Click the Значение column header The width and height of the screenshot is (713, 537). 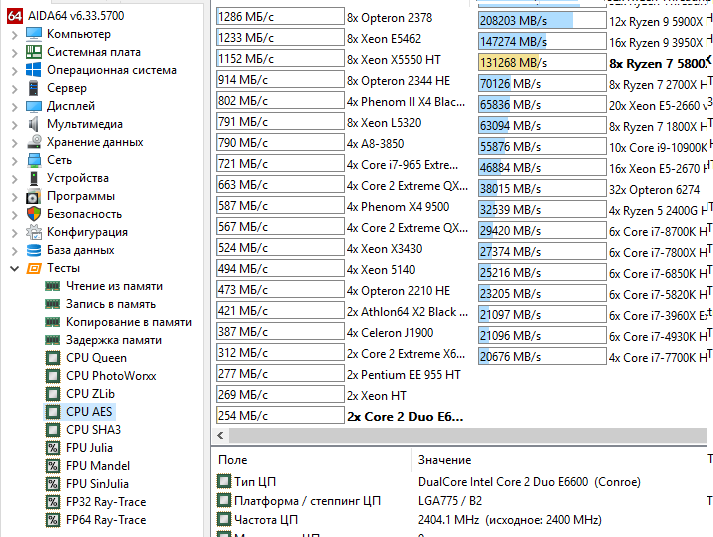click(x=444, y=460)
